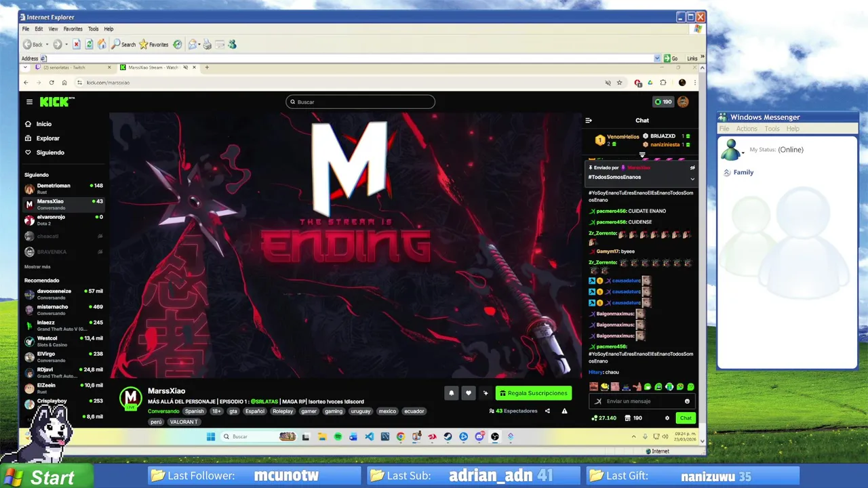Image resolution: width=868 pixels, height=488 pixels.
Task: Open the Mail button dropdown in IE toolbar
Action: coord(199,44)
